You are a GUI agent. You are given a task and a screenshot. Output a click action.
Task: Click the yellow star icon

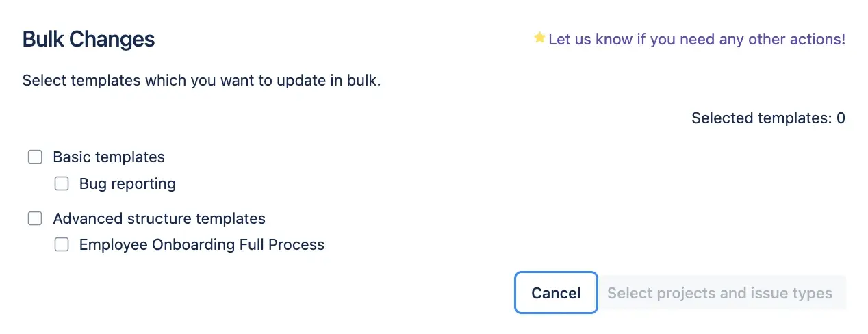pyautogui.click(x=539, y=38)
